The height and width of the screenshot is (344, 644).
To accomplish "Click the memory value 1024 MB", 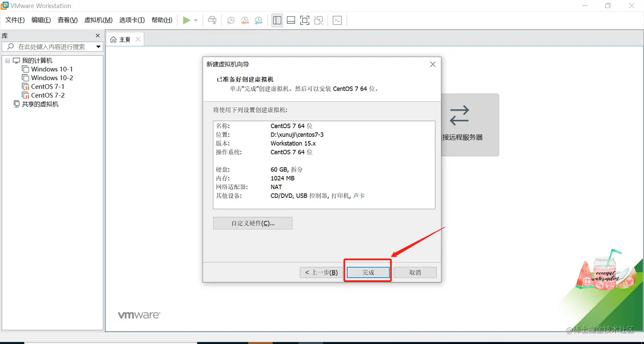I will (282, 178).
